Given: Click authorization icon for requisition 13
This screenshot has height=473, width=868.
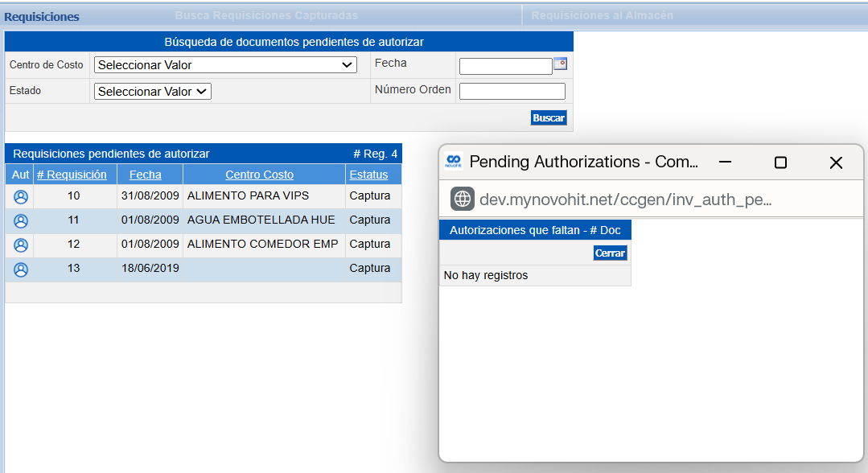Looking at the screenshot, I should 21,269.
